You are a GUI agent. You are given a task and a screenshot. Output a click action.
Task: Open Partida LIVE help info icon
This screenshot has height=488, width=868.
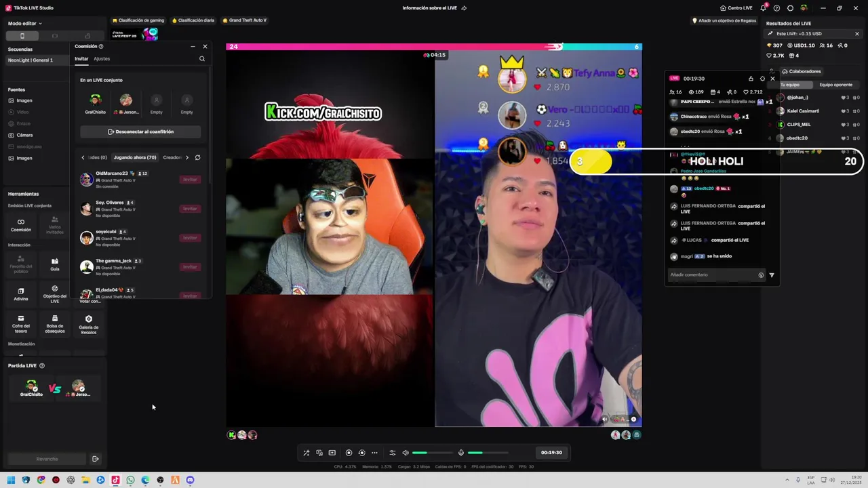coord(42,366)
